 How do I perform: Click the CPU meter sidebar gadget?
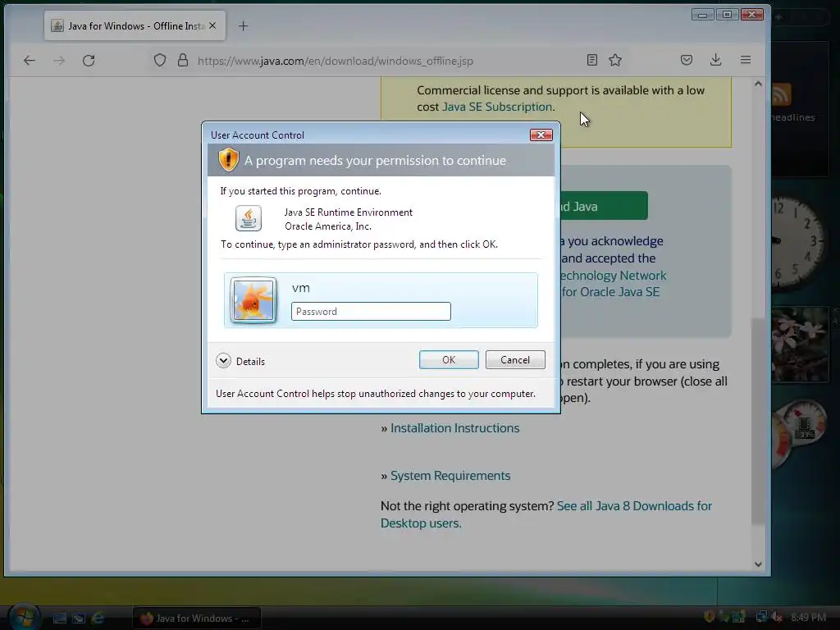(799, 433)
